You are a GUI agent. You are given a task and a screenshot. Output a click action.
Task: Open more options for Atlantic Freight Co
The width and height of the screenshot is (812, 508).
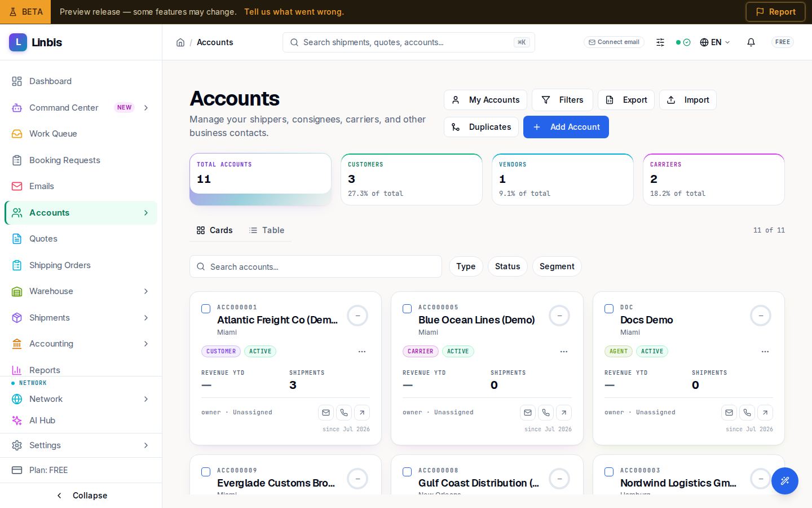pyautogui.click(x=362, y=352)
